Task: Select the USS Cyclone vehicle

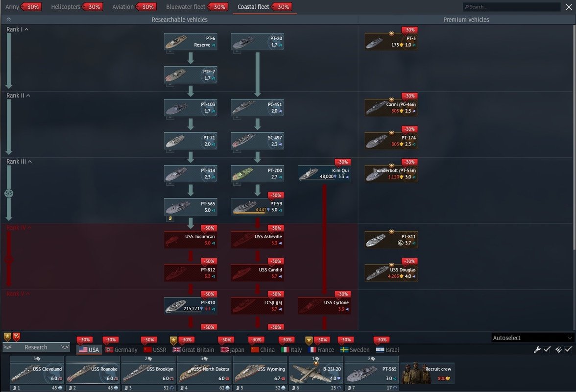Action: [324, 306]
